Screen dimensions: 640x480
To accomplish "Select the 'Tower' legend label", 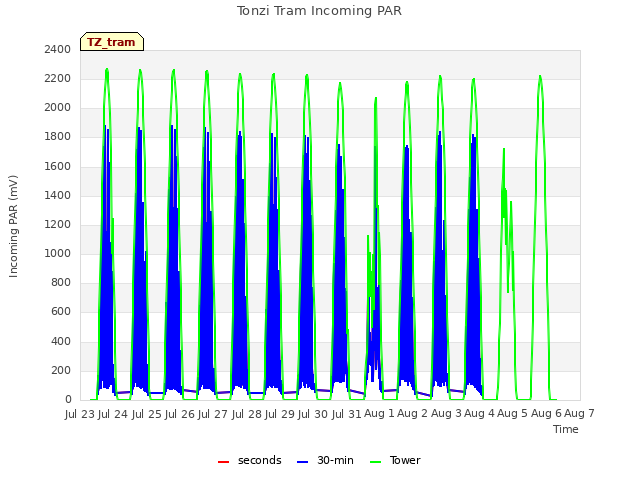I will (405, 460).
